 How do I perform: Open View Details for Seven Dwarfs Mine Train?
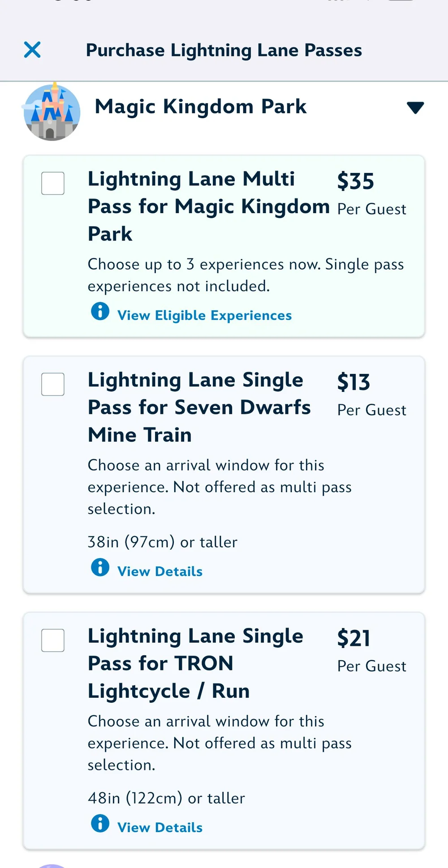pos(160,572)
